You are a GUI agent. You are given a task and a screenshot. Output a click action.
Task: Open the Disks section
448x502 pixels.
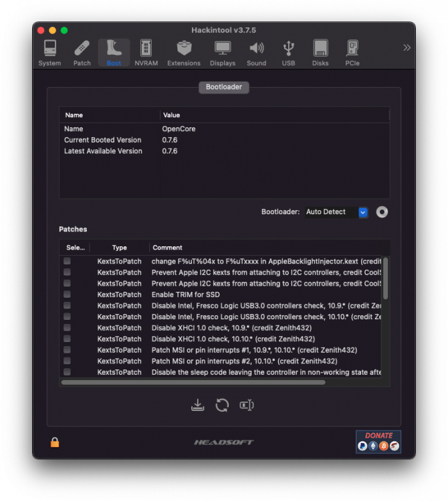[320, 53]
